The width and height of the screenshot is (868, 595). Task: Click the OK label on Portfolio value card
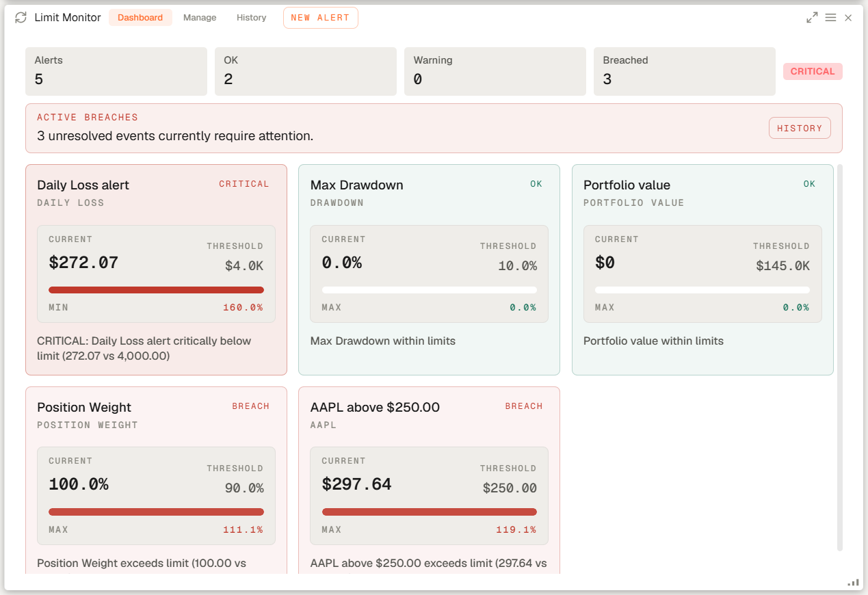tap(809, 184)
